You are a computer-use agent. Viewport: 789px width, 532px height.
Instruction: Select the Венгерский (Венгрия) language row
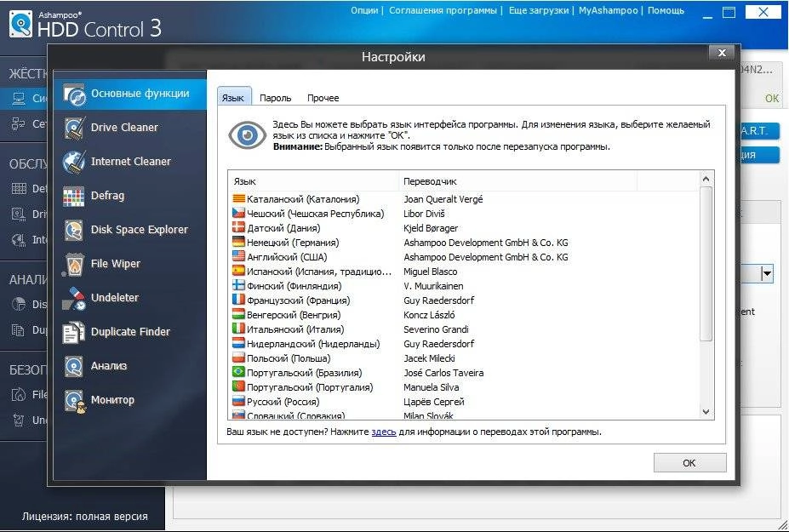click(466, 315)
